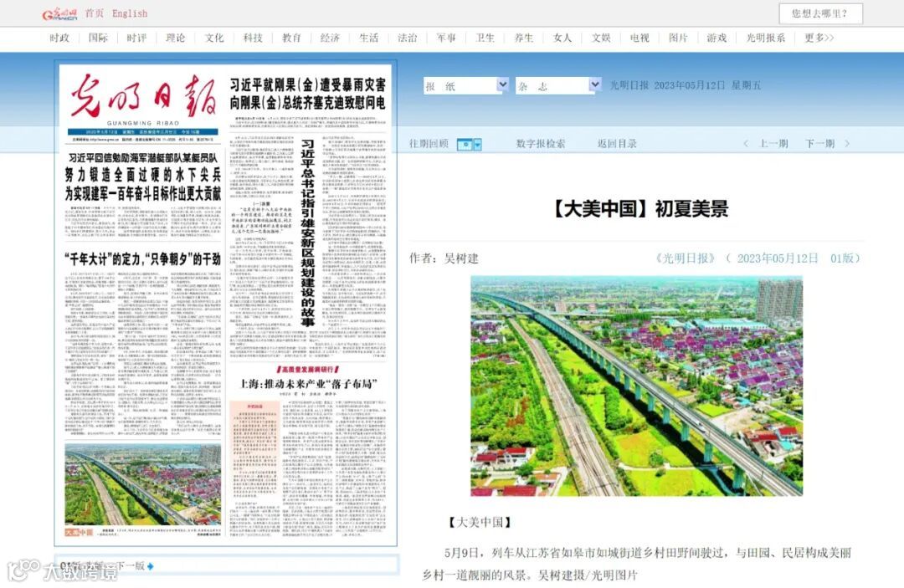
Task: Open the 时评 nav section
Action: click(x=136, y=38)
